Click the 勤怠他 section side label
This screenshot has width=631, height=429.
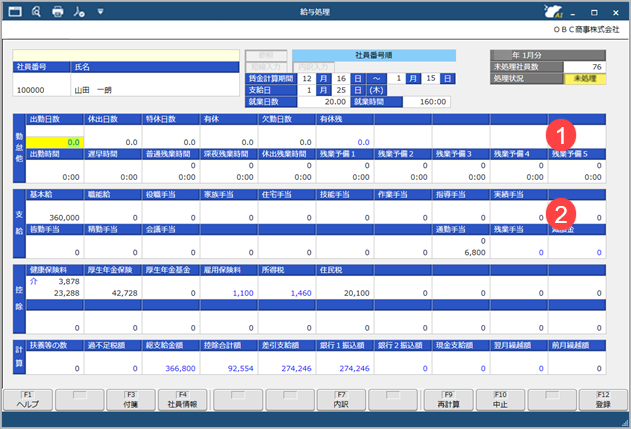[19, 148]
